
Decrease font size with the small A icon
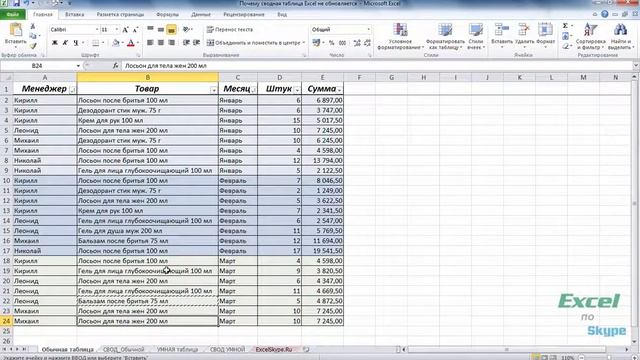136,30
